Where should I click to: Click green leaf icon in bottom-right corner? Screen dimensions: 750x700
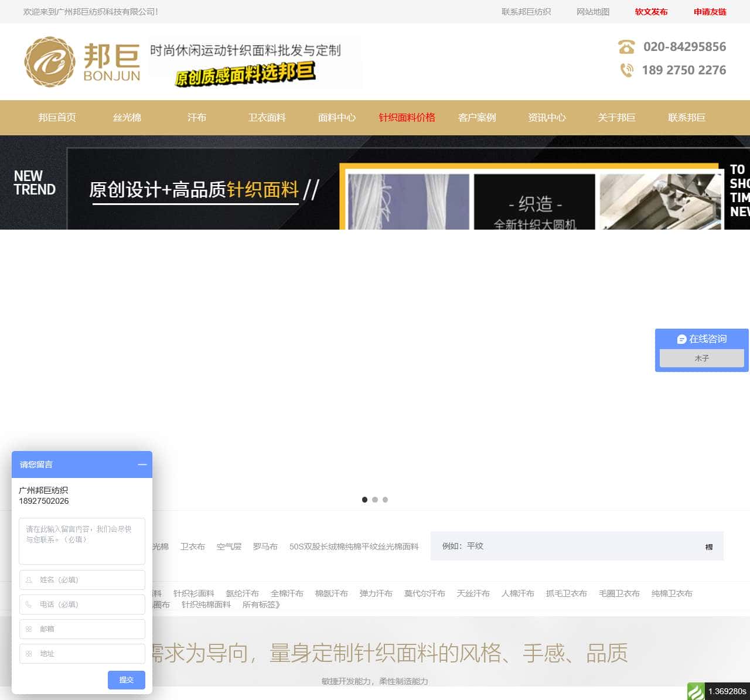[696, 691]
